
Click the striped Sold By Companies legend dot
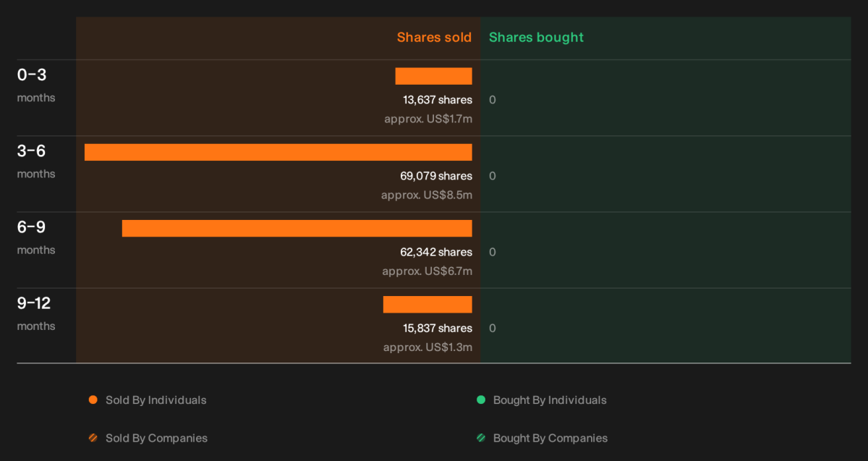[93, 438]
